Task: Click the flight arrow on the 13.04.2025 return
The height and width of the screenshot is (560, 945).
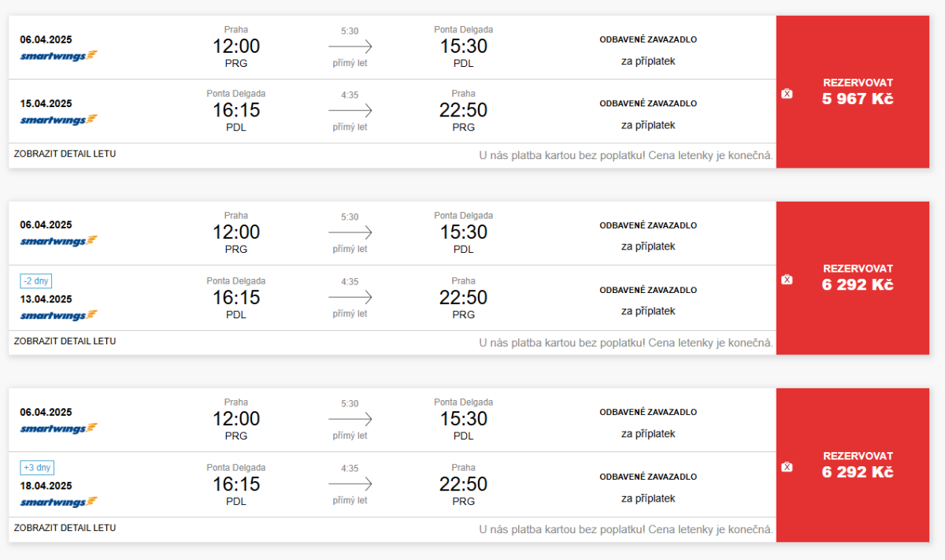Action: point(350,298)
